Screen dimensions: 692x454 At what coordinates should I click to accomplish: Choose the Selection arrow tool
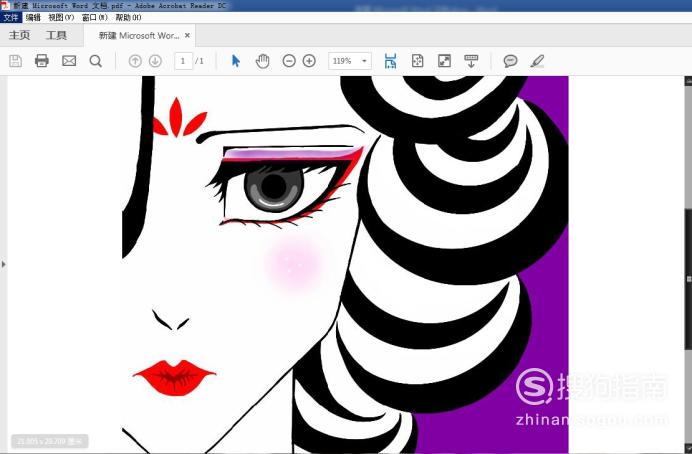point(236,61)
